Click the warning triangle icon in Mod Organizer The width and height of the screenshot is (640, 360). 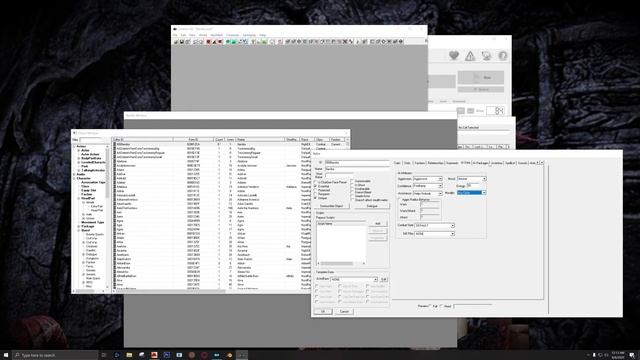pyautogui.click(x=470, y=56)
